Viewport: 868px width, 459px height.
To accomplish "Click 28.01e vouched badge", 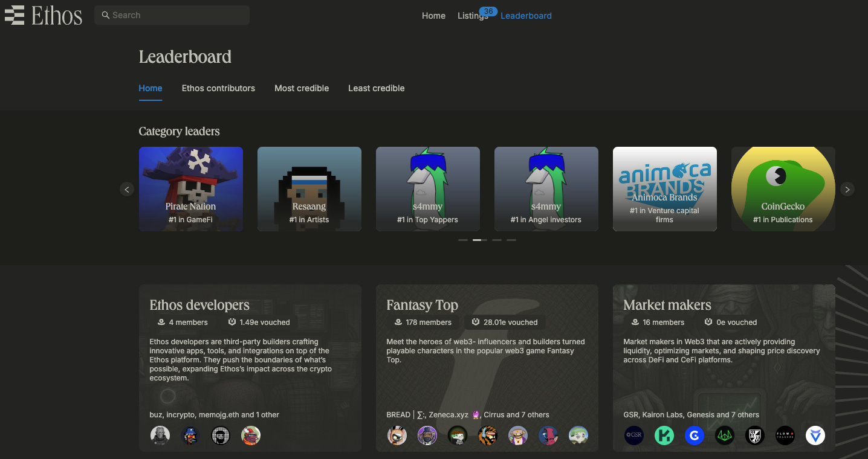I will pos(505,323).
